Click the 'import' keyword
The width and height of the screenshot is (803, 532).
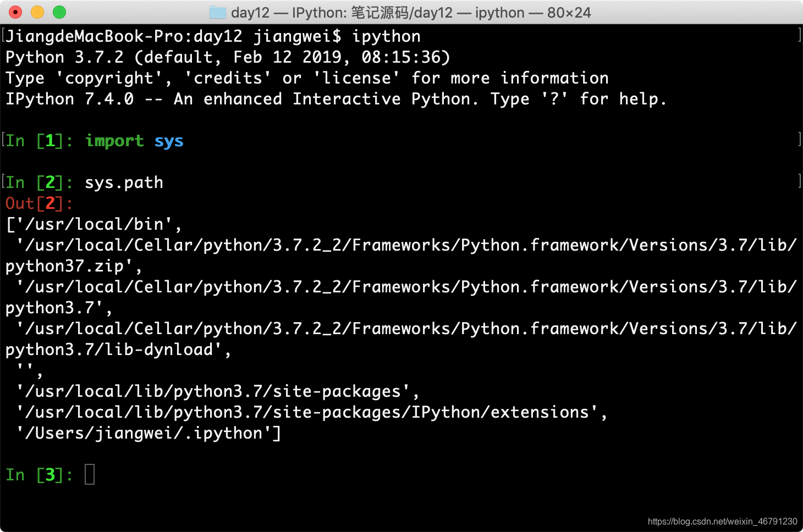tap(114, 141)
